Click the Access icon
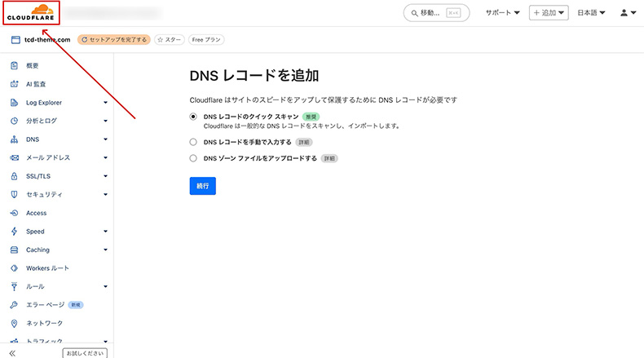Image resolution: width=644 pixels, height=358 pixels. 15,213
